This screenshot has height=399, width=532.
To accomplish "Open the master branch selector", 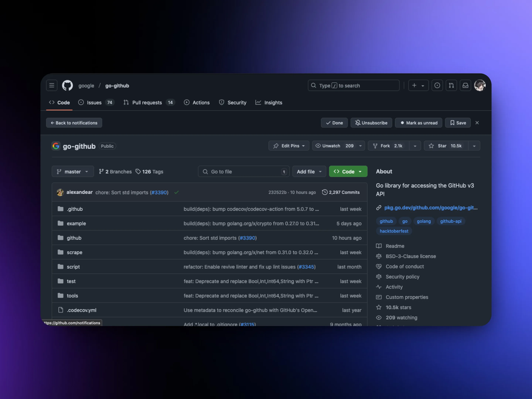I will pyautogui.click(x=73, y=171).
